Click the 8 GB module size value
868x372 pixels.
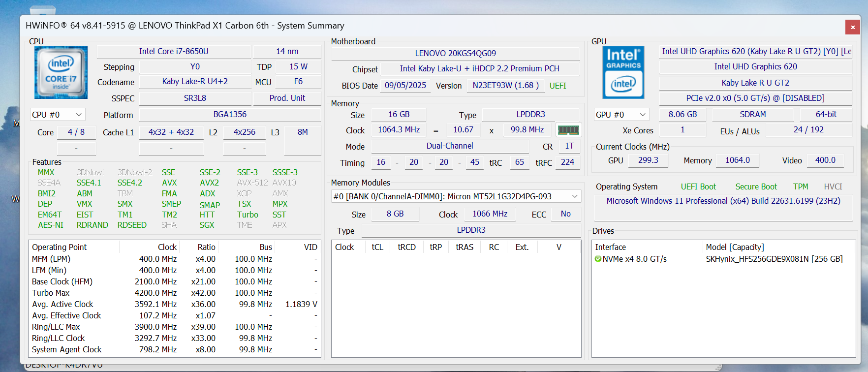(395, 214)
